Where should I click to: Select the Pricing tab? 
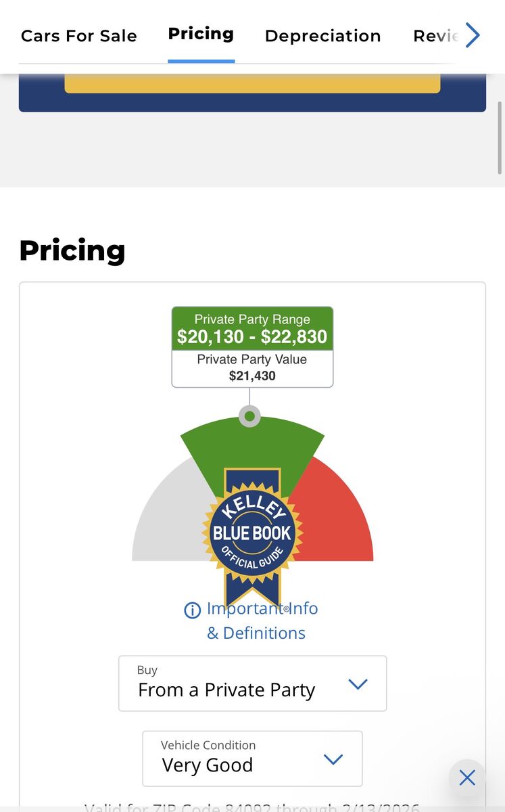pos(201,34)
